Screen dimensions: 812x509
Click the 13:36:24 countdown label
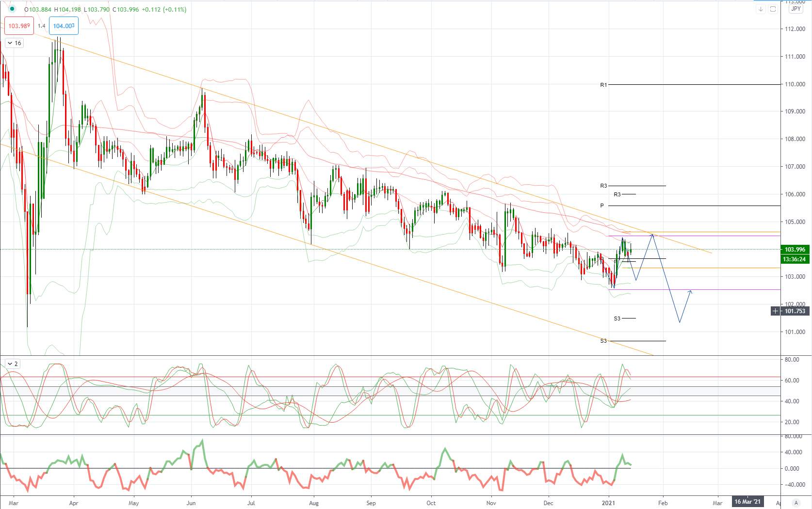click(795, 259)
